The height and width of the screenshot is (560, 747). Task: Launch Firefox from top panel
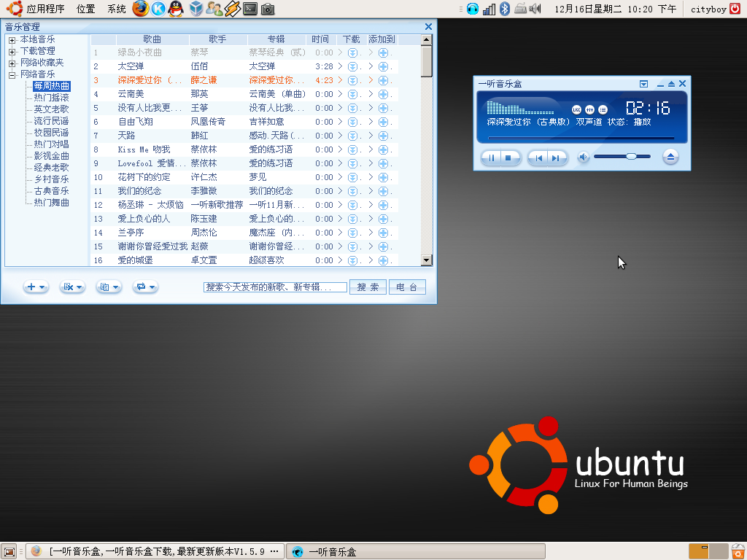pos(140,9)
